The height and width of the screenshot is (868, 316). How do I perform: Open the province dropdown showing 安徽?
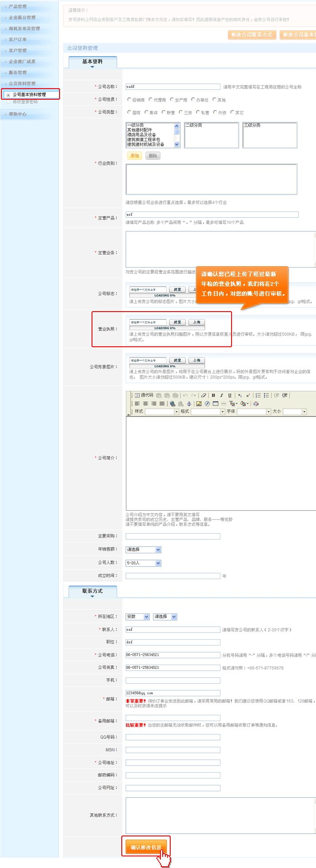click(137, 617)
